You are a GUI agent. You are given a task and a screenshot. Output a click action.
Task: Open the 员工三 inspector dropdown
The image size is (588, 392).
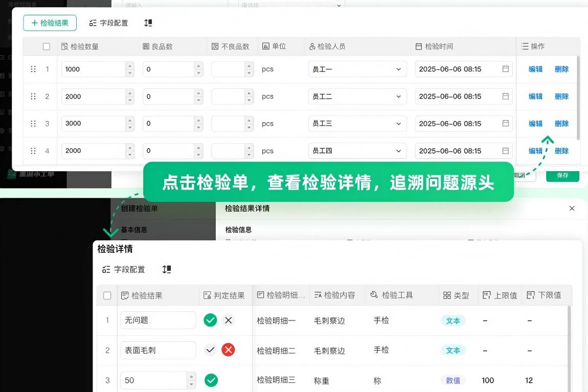[x=399, y=123]
